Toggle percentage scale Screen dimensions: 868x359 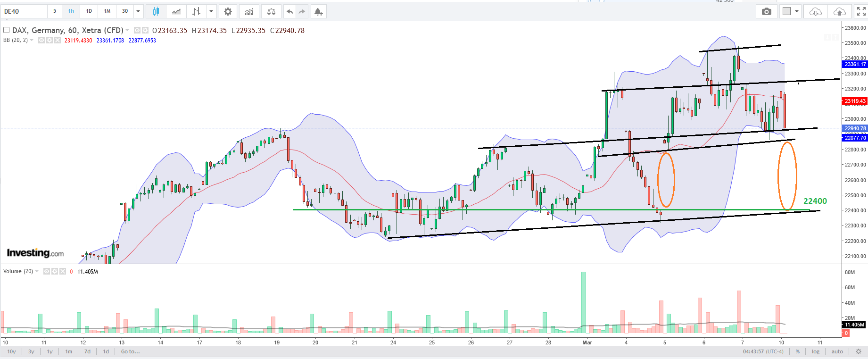point(798,351)
